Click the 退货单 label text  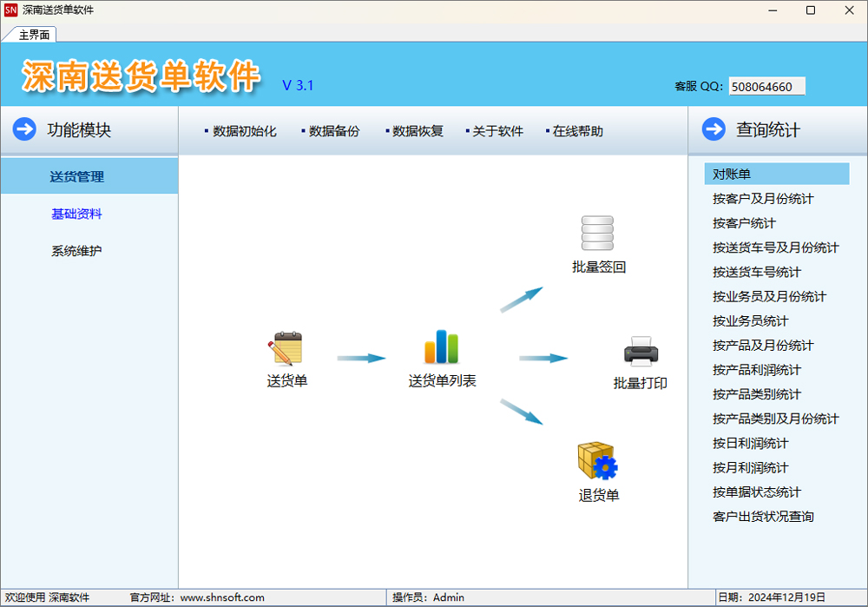click(598, 495)
